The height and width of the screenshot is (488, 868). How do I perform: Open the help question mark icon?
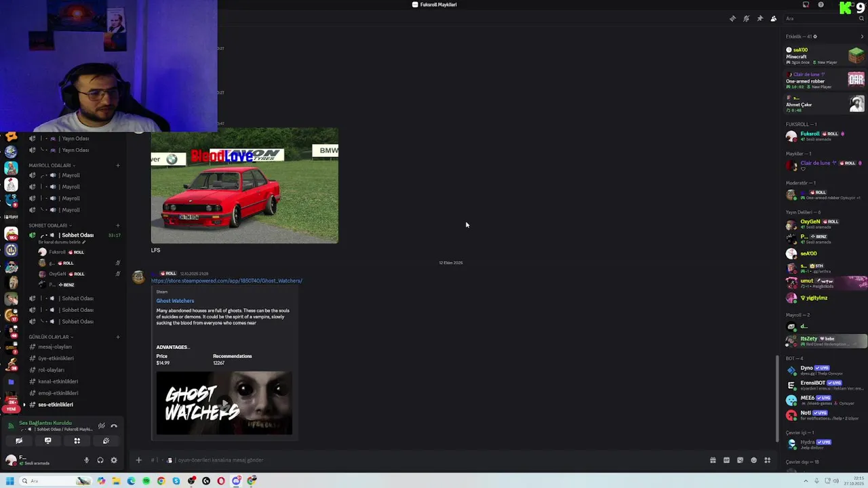click(x=821, y=5)
